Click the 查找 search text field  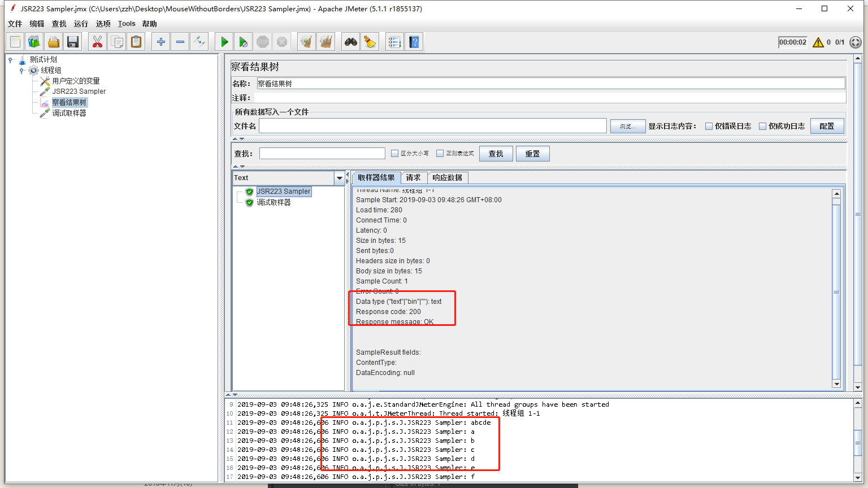tap(322, 154)
